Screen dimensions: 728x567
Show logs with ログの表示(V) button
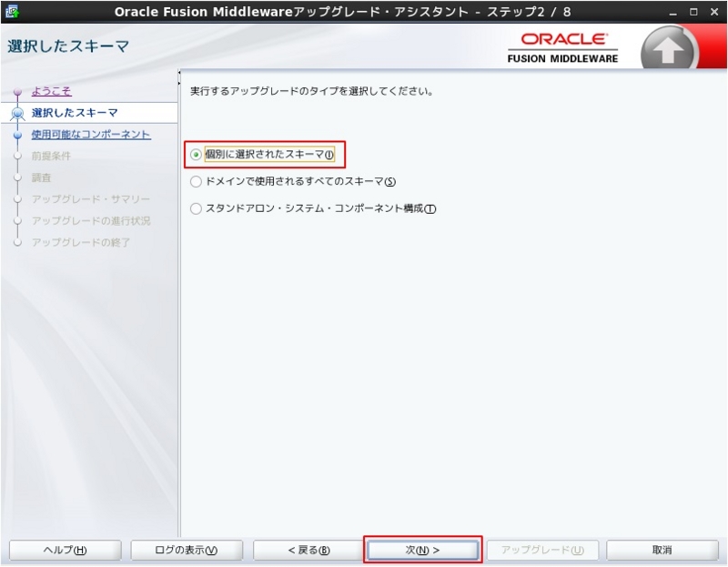[x=187, y=550]
